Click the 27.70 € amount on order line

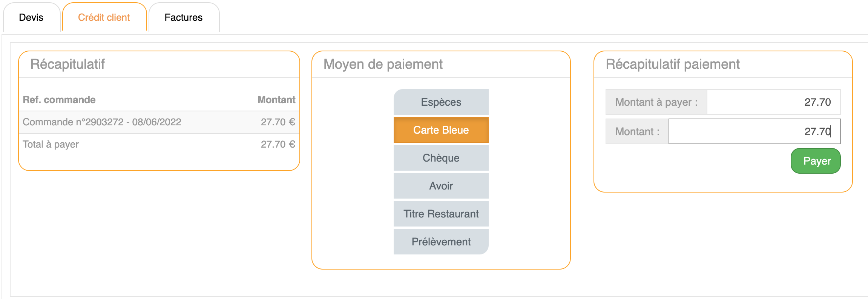tap(278, 122)
